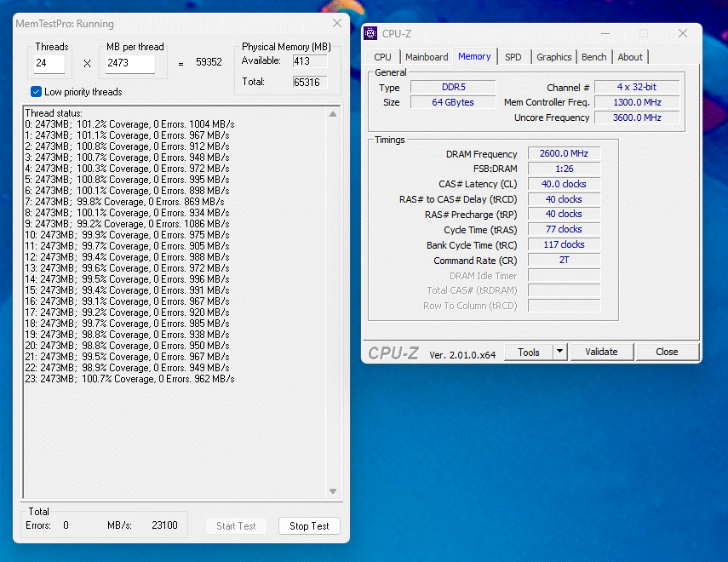Click the FSB:DRAM 1:26 value

pyautogui.click(x=564, y=169)
